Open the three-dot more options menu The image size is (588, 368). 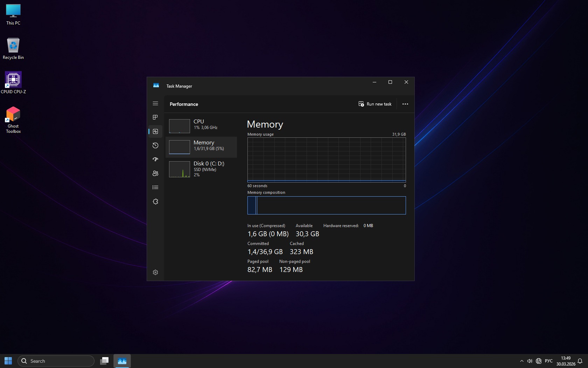click(x=405, y=104)
